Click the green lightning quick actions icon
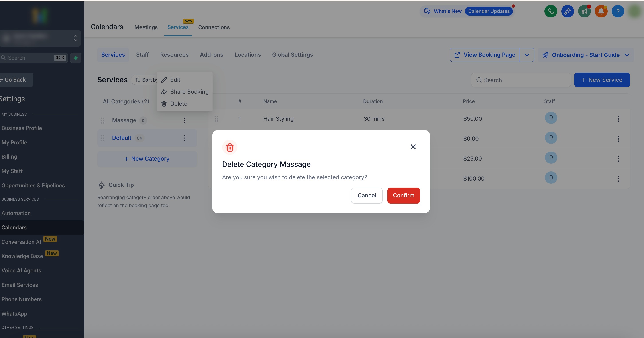Screen dimensions: 644x338 75,58
